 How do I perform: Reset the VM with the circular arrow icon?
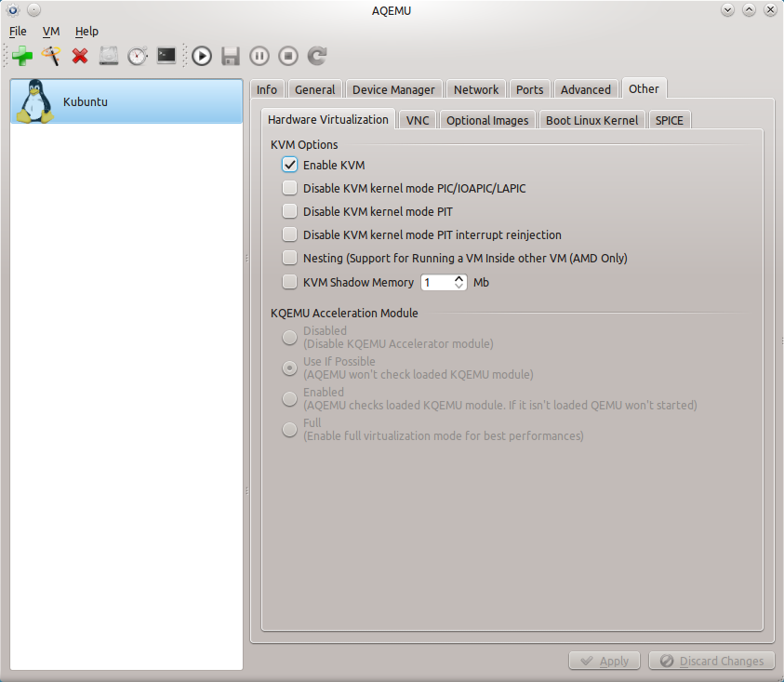coord(317,56)
